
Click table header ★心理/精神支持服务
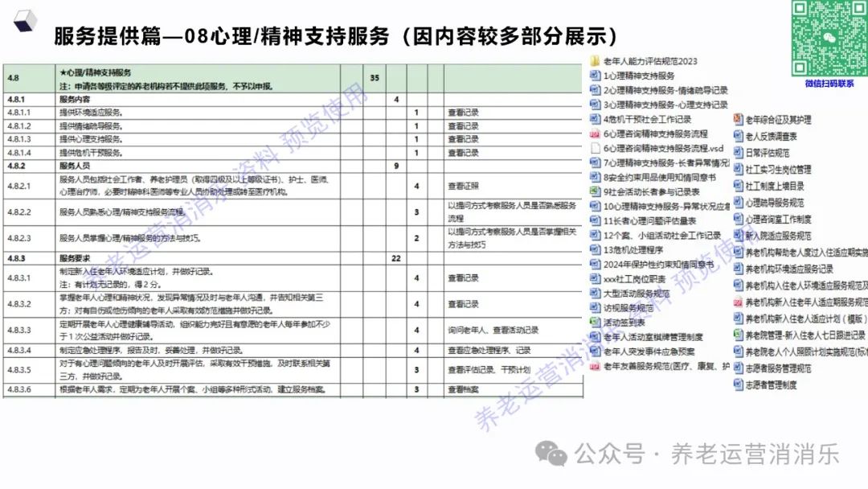point(95,72)
